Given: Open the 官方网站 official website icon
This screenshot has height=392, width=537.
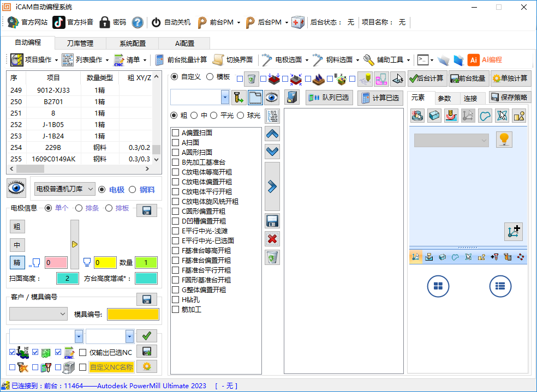Looking at the screenshot, I should 13,22.
